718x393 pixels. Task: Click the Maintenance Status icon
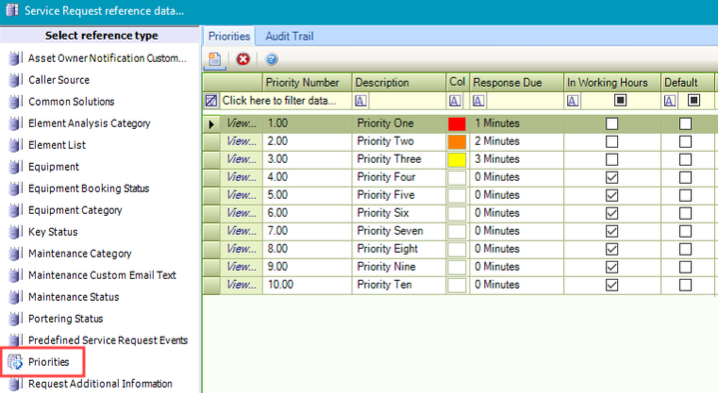[15, 297]
